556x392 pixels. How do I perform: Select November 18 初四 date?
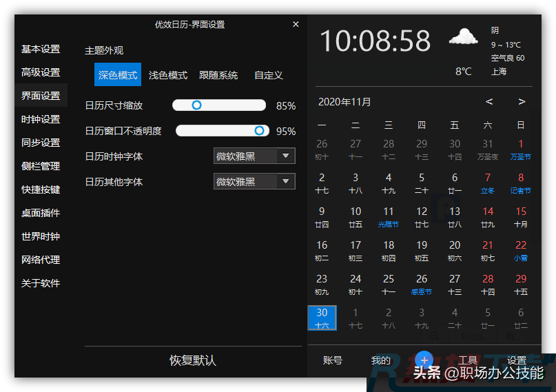pos(389,250)
